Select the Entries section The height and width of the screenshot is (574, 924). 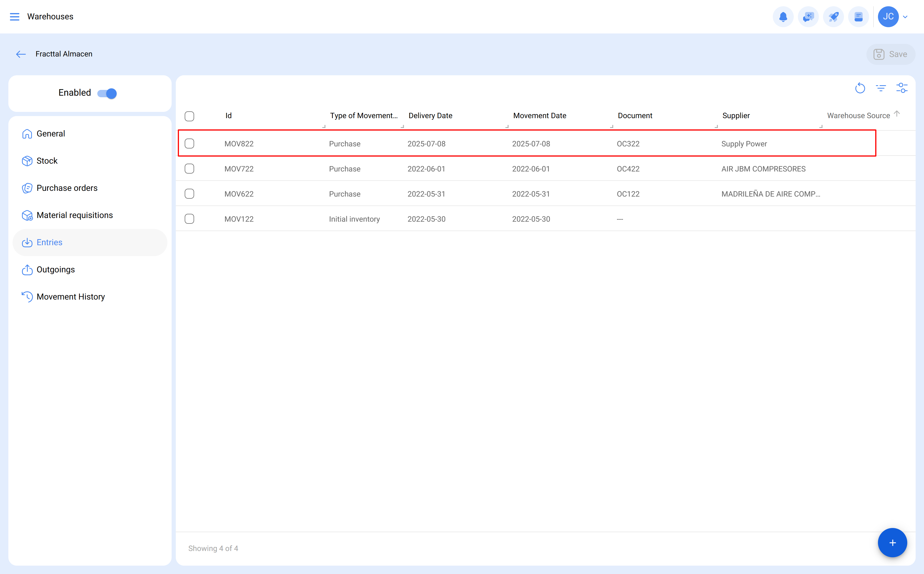(x=90, y=243)
